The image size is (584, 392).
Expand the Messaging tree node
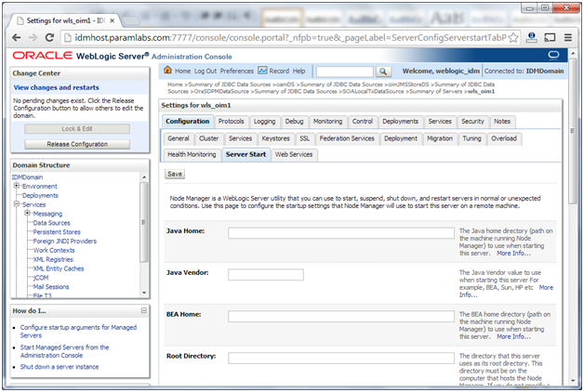pos(27,213)
